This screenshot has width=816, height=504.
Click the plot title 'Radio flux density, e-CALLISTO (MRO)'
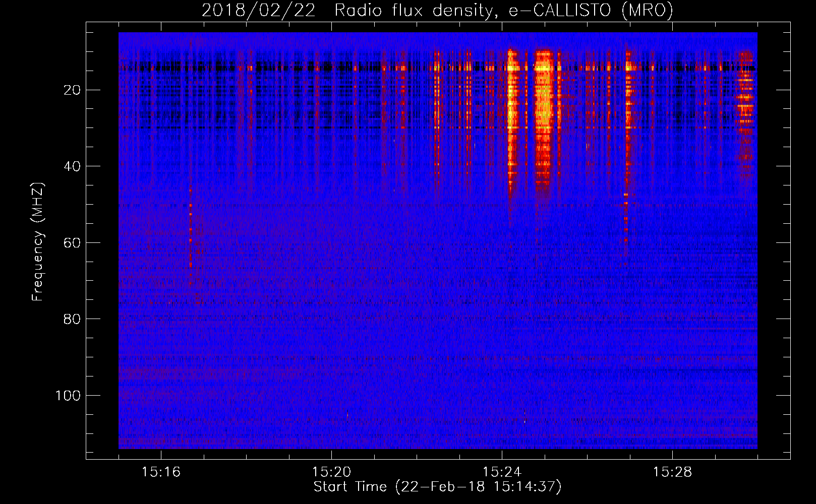[x=504, y=10]
